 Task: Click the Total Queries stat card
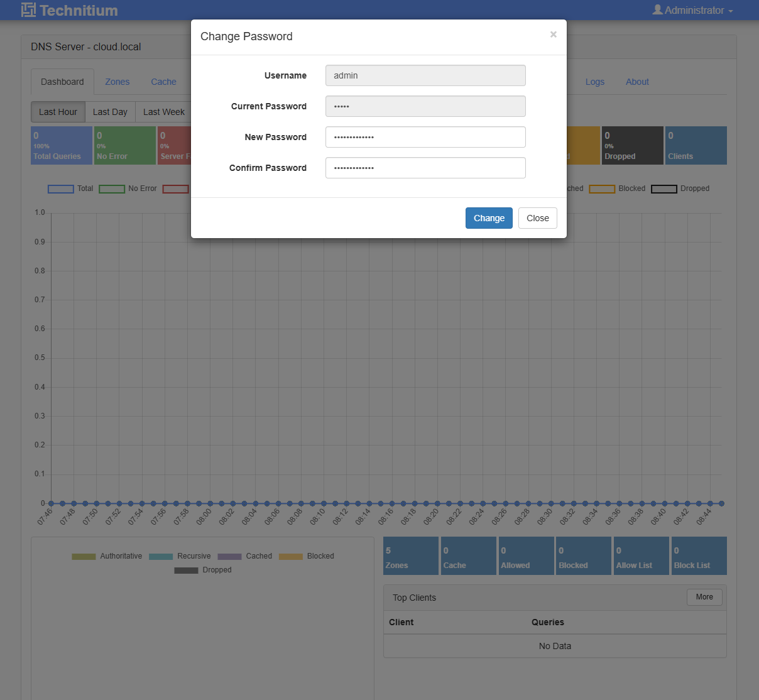[x=61, y=145]
